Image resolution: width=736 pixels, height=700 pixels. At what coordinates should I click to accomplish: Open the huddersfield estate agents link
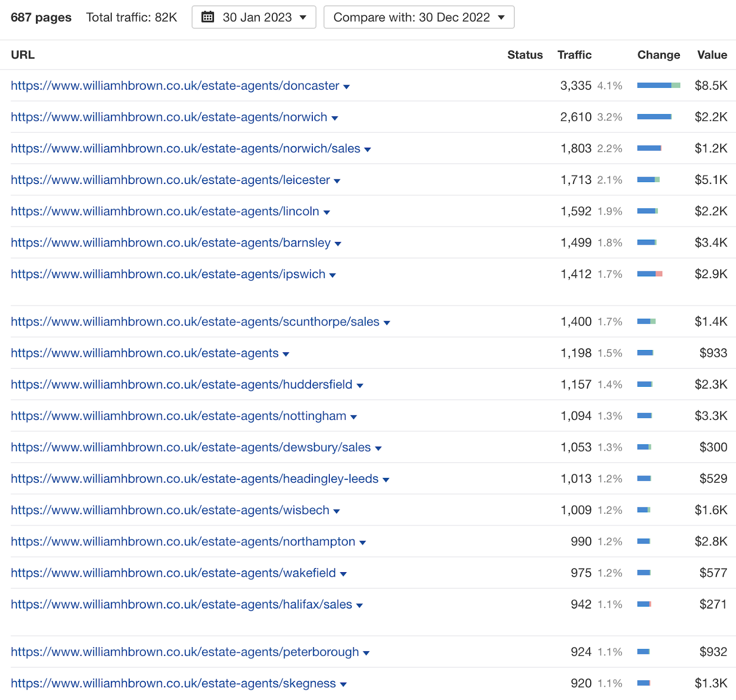tap(181, 384)
